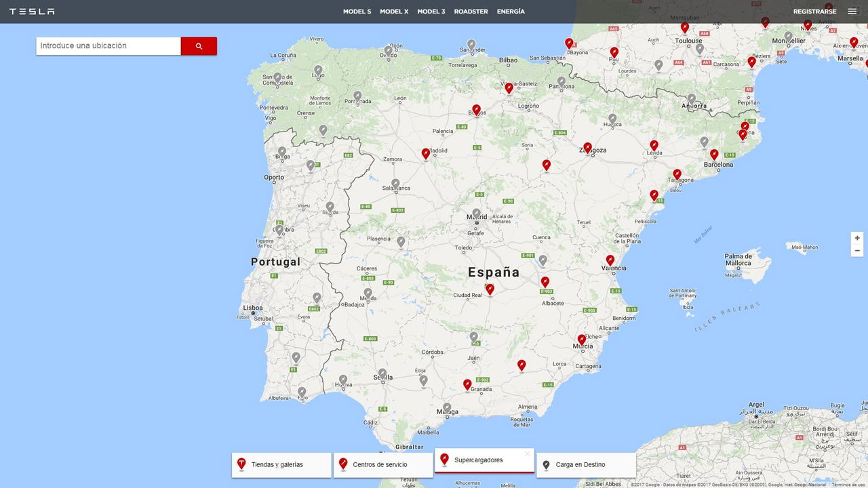Toggle Supercargadores filter

484,460
